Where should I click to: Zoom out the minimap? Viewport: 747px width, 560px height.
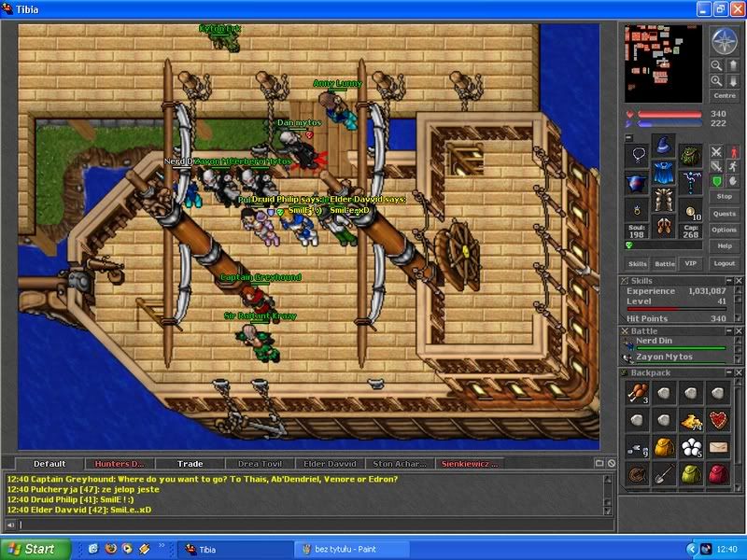(x=716, y=65)
